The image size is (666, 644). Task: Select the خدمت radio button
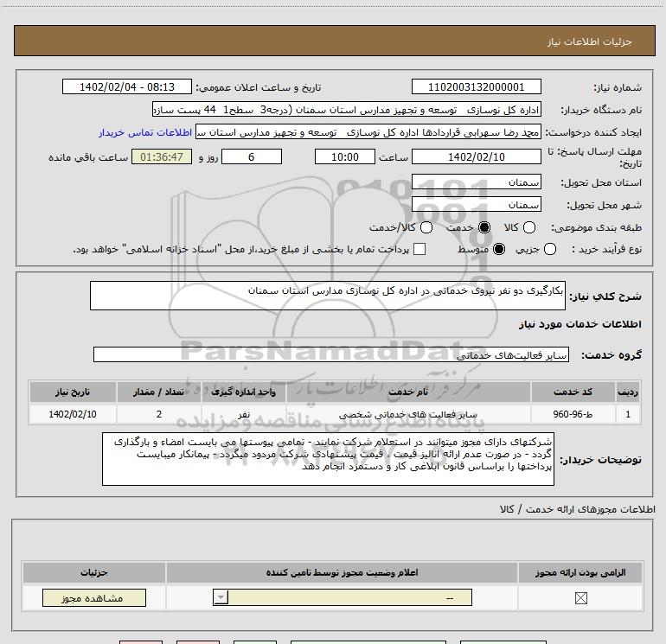(484, 227)
